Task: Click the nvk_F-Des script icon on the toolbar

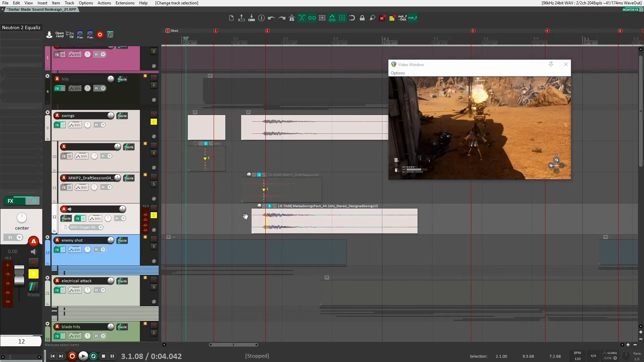Action: [402, 18]
